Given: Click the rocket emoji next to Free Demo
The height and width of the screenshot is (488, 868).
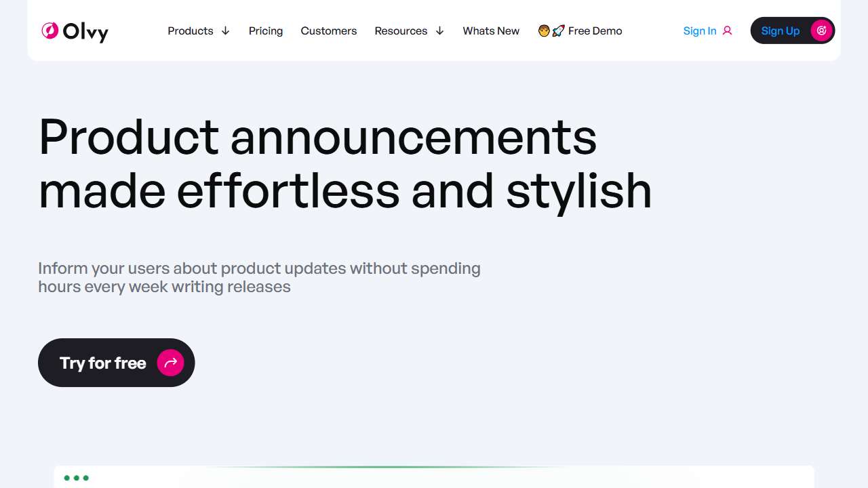Looking at the screenshot, I should point(557,30).
